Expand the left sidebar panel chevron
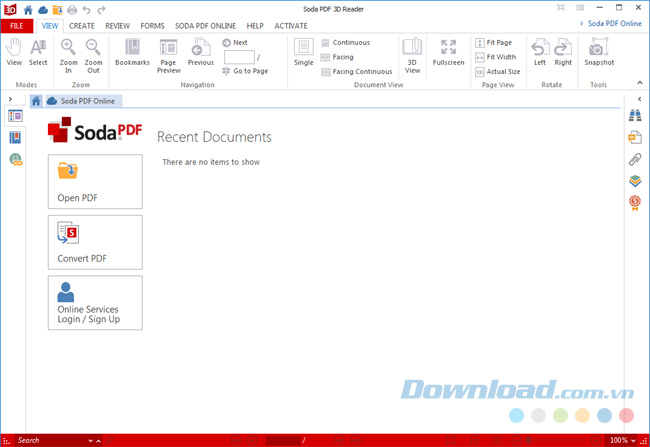Image resolution: width=650 pixels, height=447 pixels. [x=10, y=99]
